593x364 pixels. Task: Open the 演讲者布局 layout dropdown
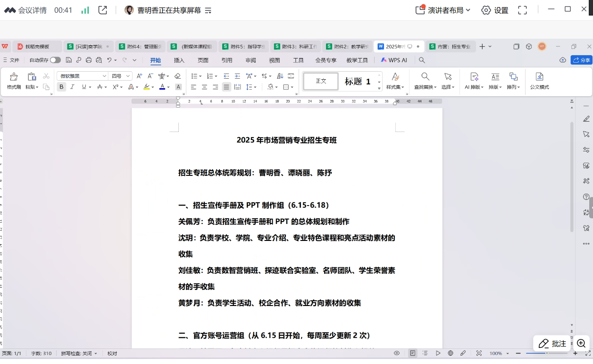click(x=443, y=10)
